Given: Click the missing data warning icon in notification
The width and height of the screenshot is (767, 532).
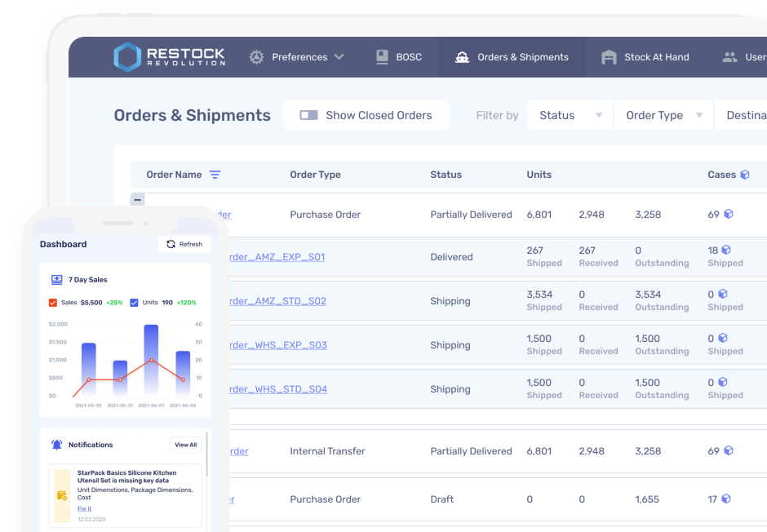Looking at the screenshot, I should tap(62, 495).
